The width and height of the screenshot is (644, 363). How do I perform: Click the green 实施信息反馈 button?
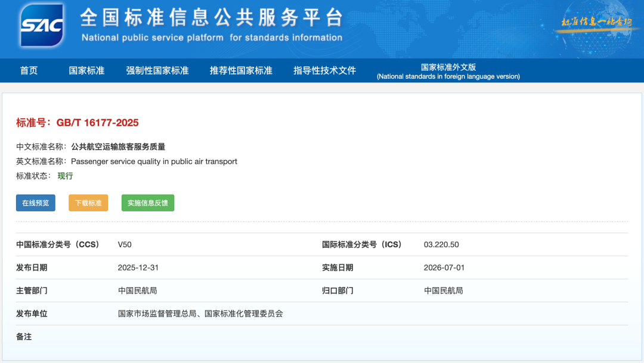(x=148, y=203)
